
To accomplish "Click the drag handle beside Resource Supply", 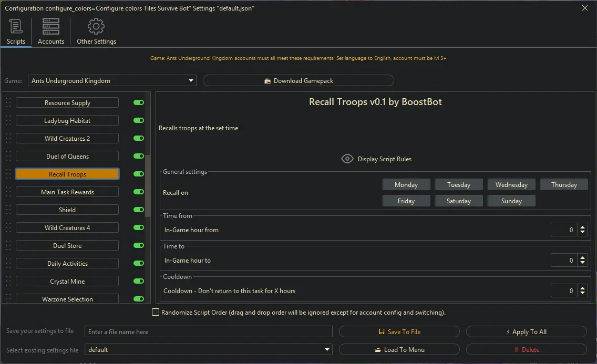I will click(x=8, y=103).
